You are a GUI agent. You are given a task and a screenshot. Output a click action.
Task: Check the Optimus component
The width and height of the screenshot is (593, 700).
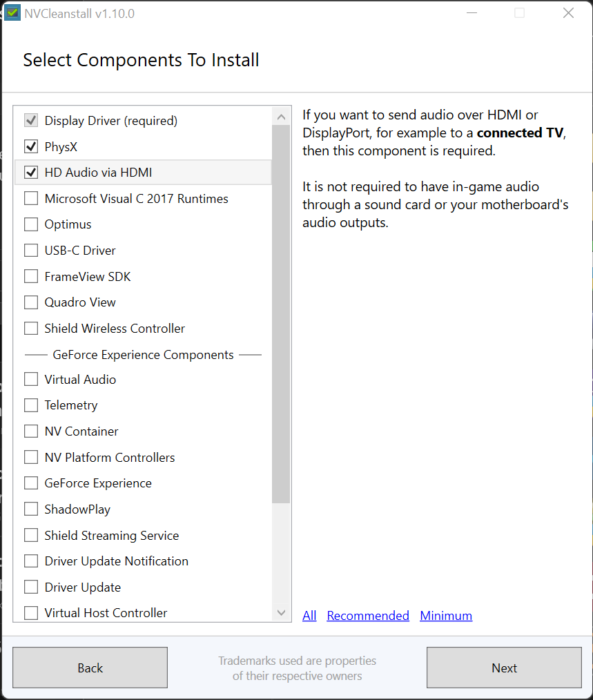[x=31, y=224]
